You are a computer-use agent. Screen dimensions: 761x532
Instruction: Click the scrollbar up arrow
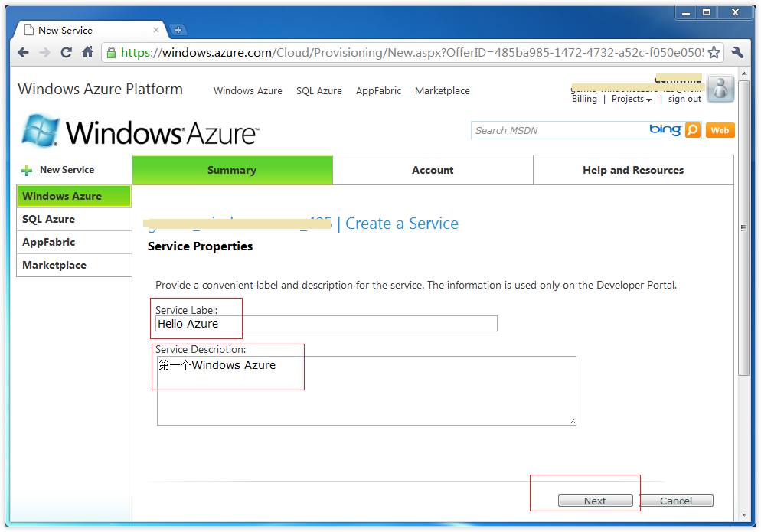(744, 73)
